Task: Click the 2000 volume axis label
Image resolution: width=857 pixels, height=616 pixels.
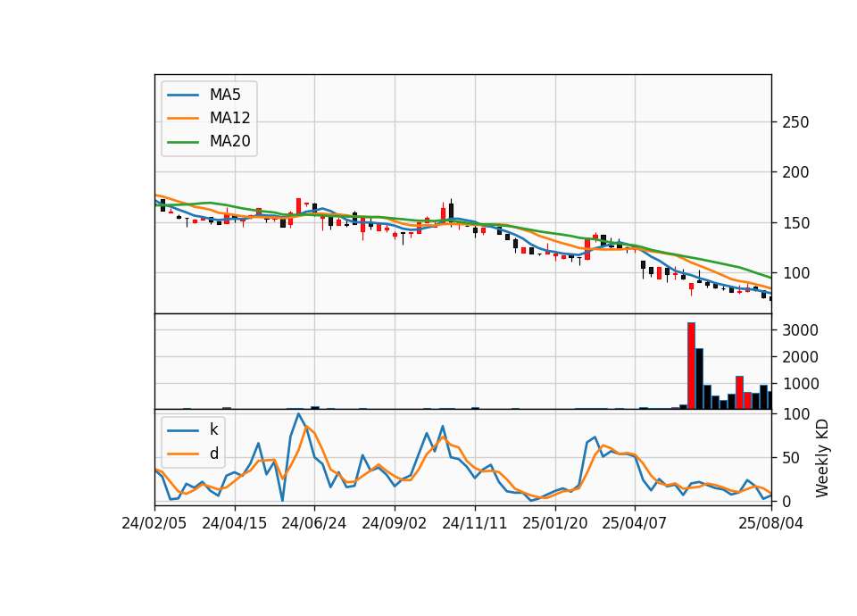Action: click(800, 357)
